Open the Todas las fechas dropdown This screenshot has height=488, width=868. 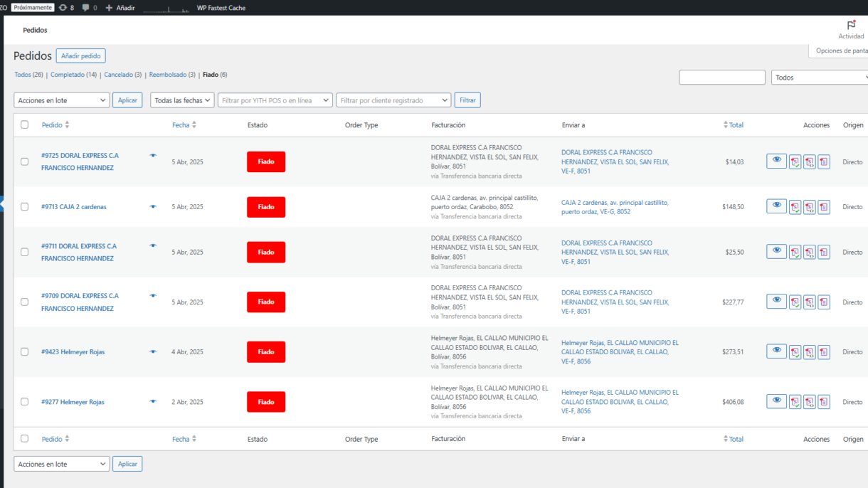tap(182, 100)
